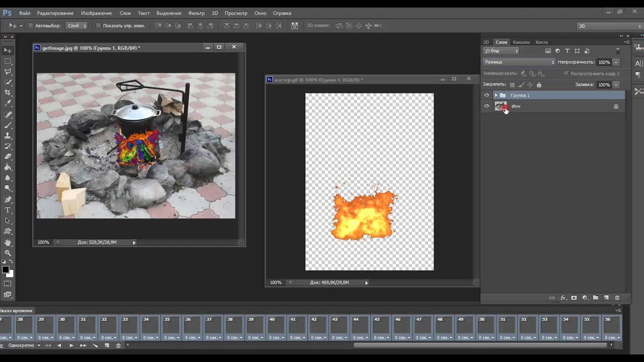Delete layer using trash icon in Layers panel
The width and height of the screenshot is (644, 362).
coord(617,298)
